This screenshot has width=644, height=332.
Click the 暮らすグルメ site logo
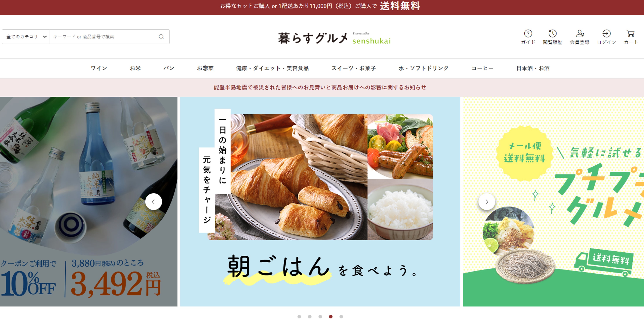334,38
